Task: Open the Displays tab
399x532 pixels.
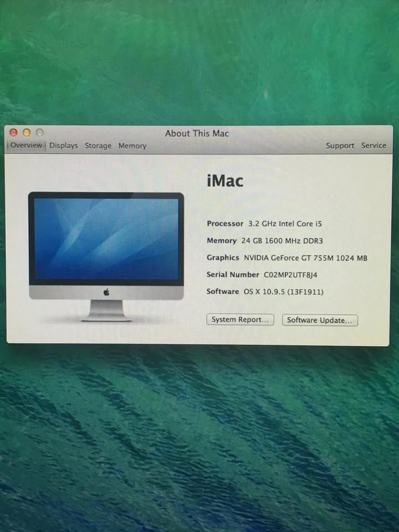Action: [63, 146]
